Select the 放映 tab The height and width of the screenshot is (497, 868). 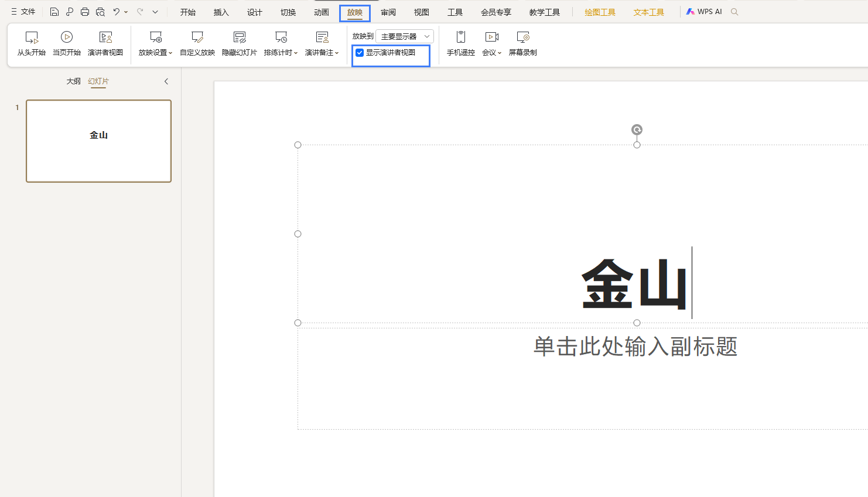coord(355,12)
